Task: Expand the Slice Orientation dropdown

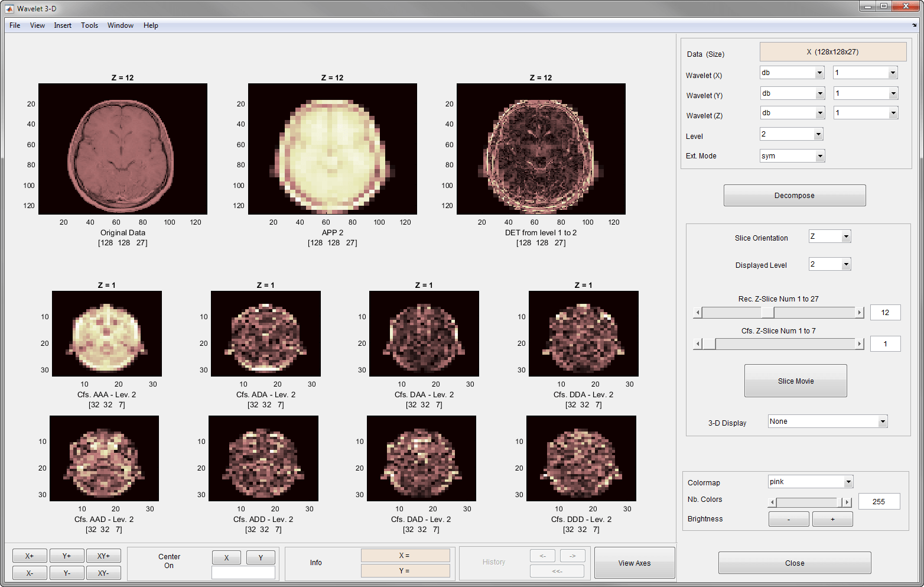Action: [829, 236]
